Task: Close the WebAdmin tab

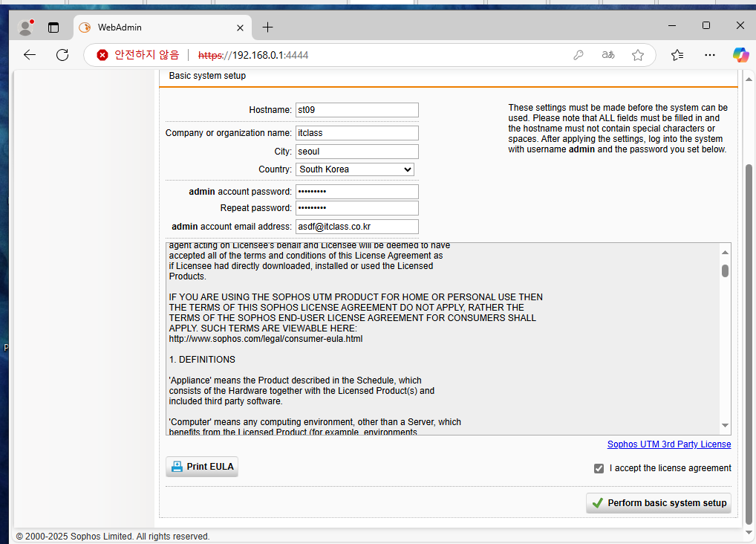Action: click(240, 28)
